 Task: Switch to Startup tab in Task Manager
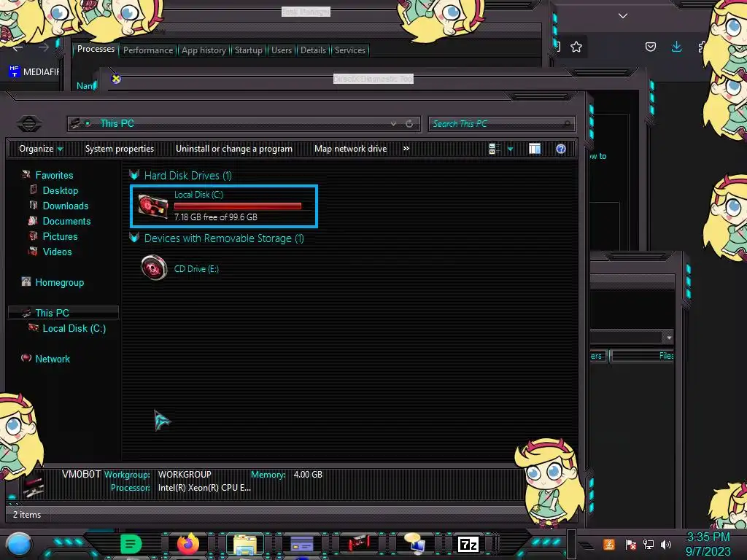tap(248, 50)
